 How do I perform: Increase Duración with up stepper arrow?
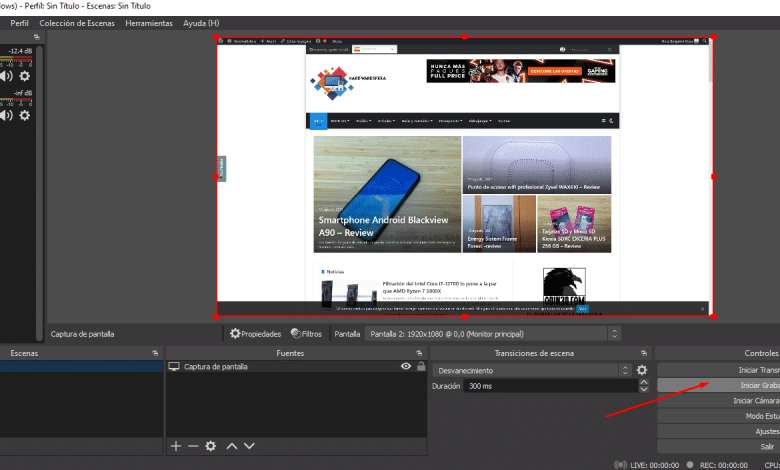pos(644,382)
